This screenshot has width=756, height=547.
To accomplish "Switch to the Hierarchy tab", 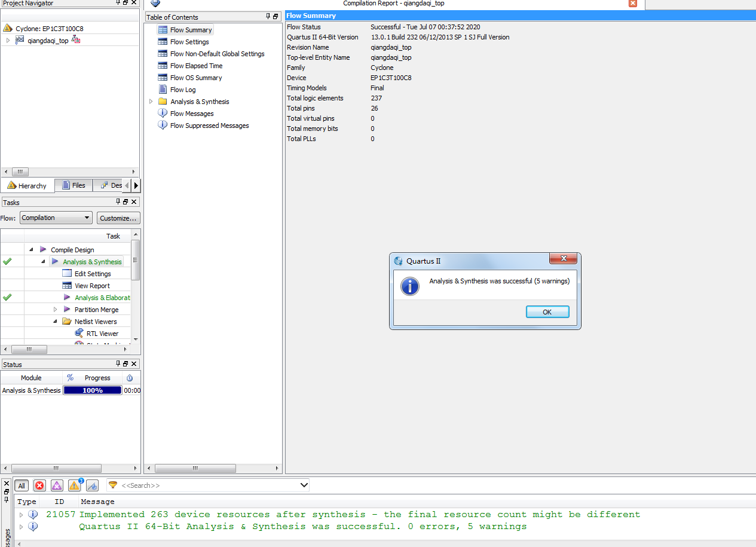I will tap(27, 185).
